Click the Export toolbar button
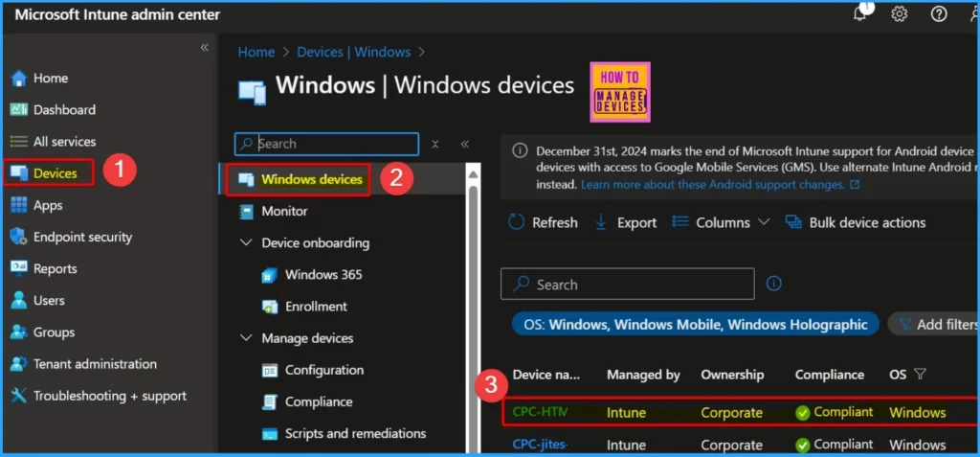 point(625,223)
